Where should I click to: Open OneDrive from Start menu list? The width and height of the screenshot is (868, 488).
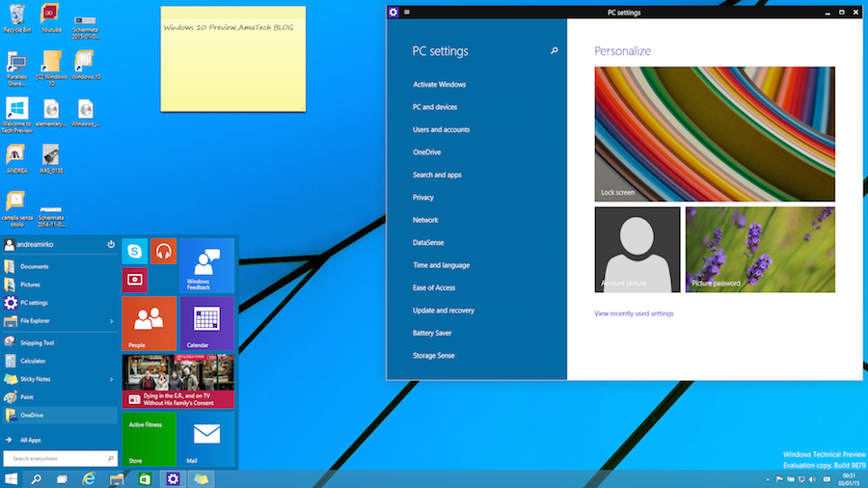[60, 415]
